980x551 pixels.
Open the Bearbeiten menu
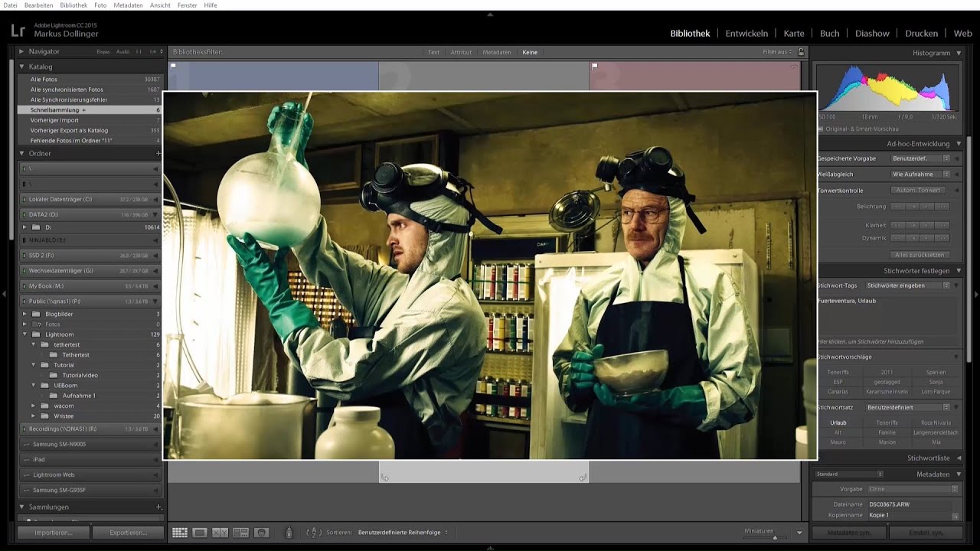39,5
